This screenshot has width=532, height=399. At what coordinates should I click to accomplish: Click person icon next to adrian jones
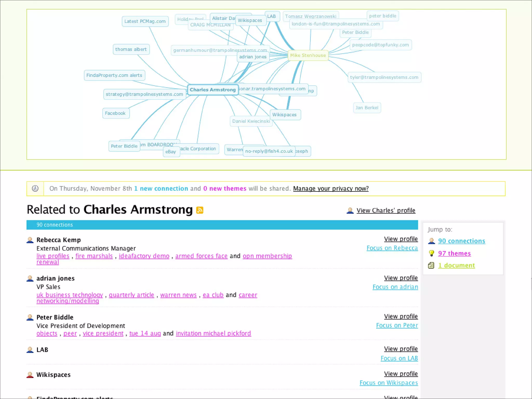(x=30, y=278)
